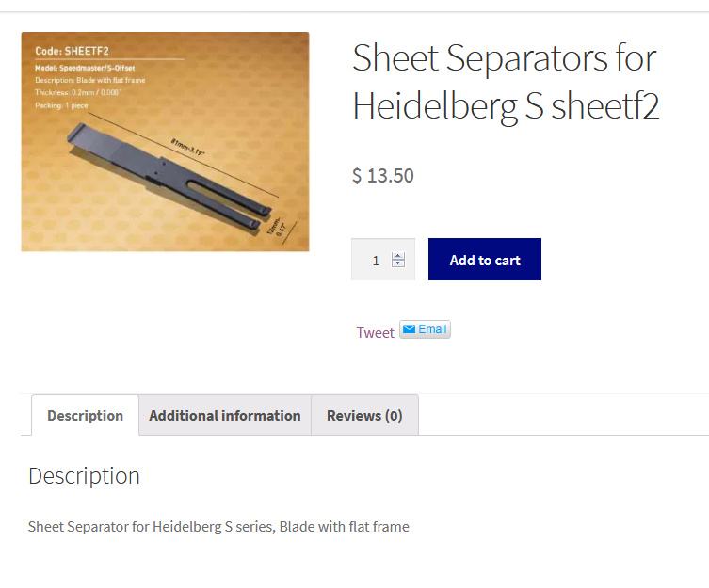Open the Tweet share link
The height and width of the screenshot is (588, 709).
(x=375, y=332)
